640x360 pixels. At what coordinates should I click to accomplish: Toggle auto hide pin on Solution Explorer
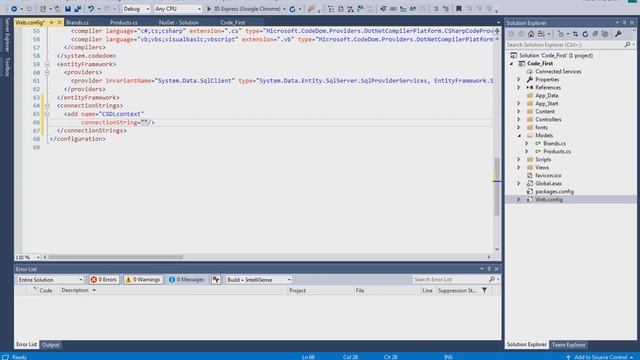pos(624,23)
